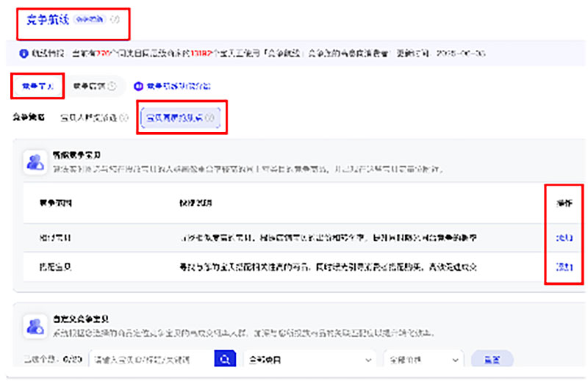Image resolution: width=588 pixels, height=381 pixels.
Task: Click the 操作 column header
Action: [x=564, y=203]
